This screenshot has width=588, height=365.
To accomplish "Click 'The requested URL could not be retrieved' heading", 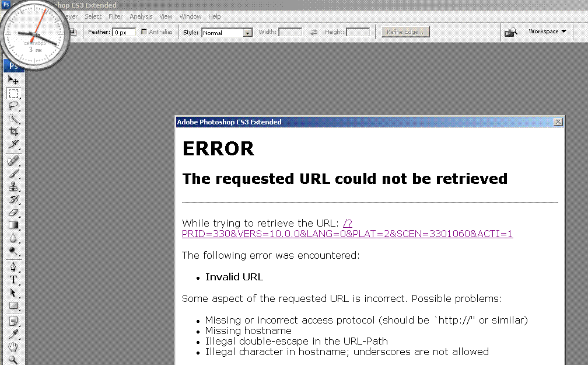I will pyautogui.click(x=345, y=179).
